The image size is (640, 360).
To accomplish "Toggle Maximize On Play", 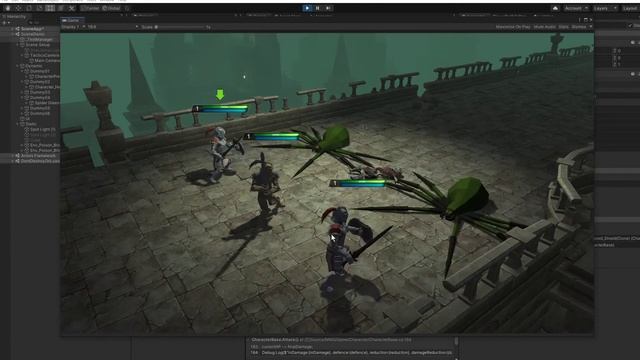I will click(x=513, y=27).
